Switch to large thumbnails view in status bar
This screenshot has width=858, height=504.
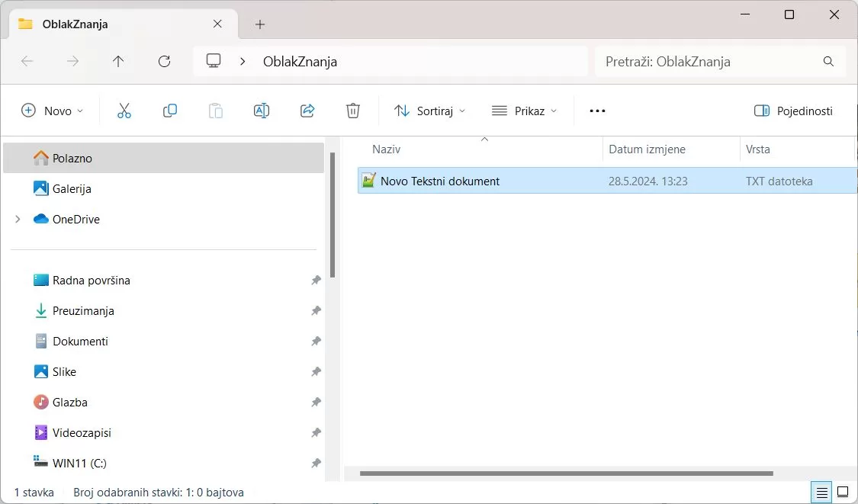843,493
